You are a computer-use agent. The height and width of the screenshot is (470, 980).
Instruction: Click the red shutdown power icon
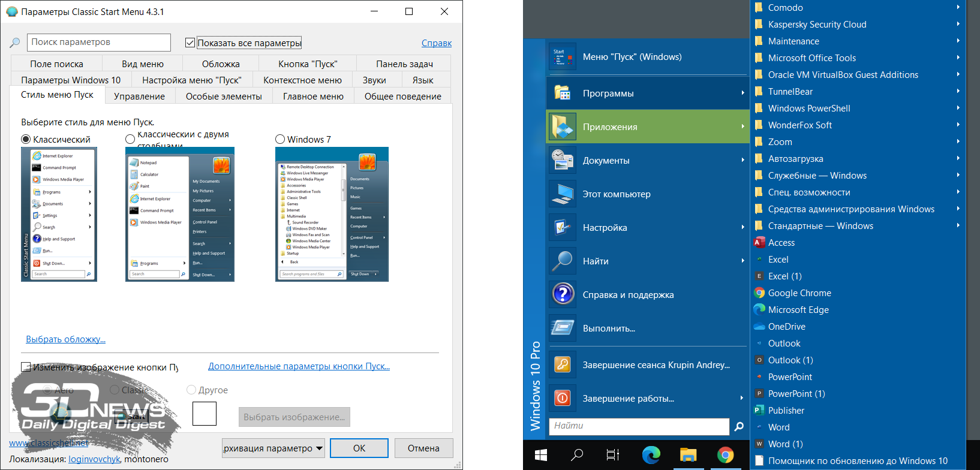pyautogui.click(x=563, y=398)
